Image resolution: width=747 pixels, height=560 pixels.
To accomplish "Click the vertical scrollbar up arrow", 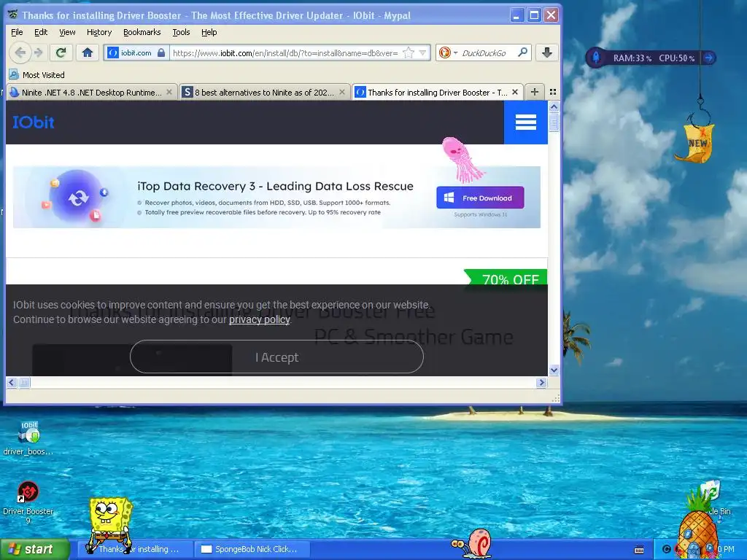I will pos(554,107).
